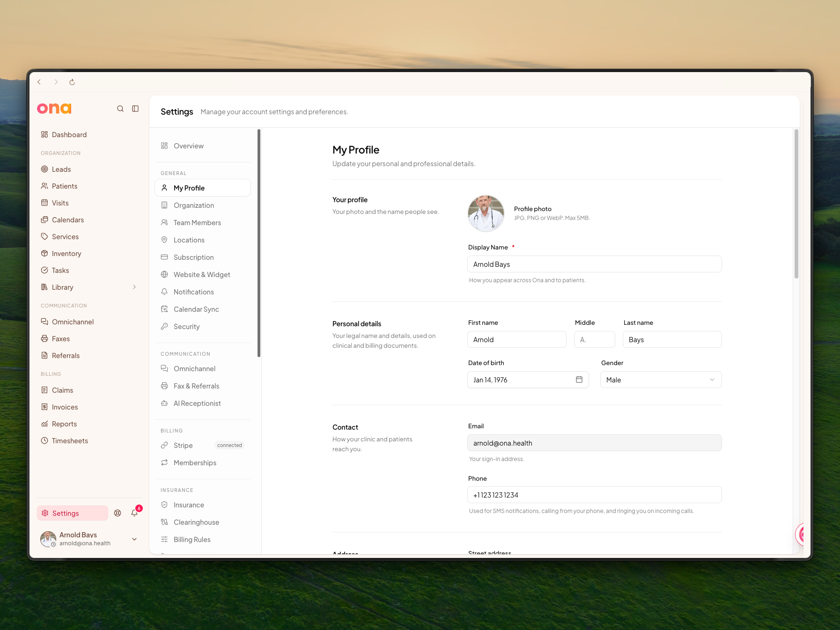Viewport: 840px width, 630px height.
Task: Open the Gender dropdown
Action: [661, 380]
